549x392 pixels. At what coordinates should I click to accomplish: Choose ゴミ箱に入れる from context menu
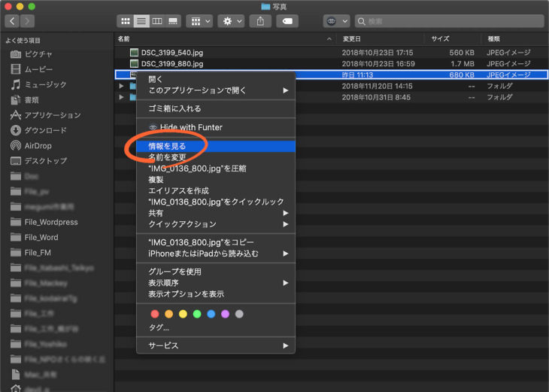[174, 108]
